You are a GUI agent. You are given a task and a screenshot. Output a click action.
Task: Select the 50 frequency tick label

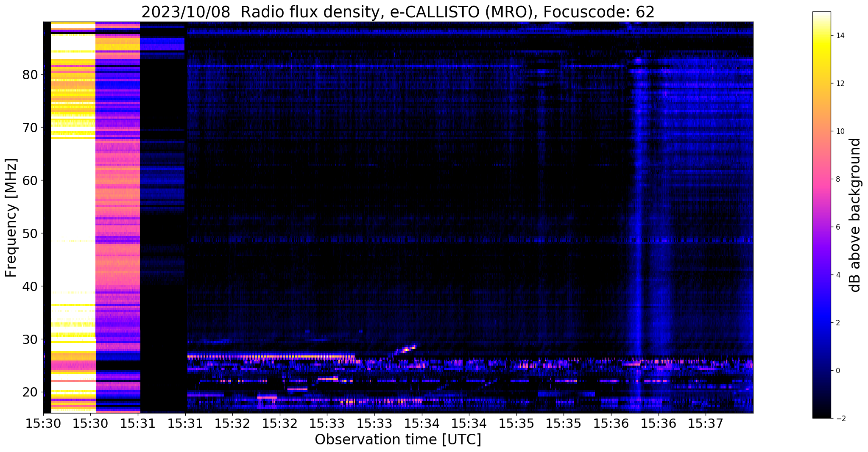click(31, 234)
